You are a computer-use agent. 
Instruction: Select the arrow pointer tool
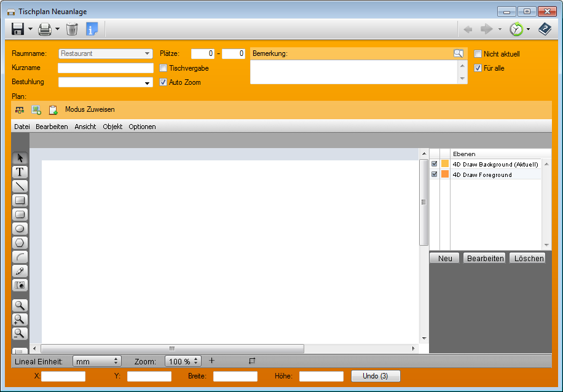(20, 158)
